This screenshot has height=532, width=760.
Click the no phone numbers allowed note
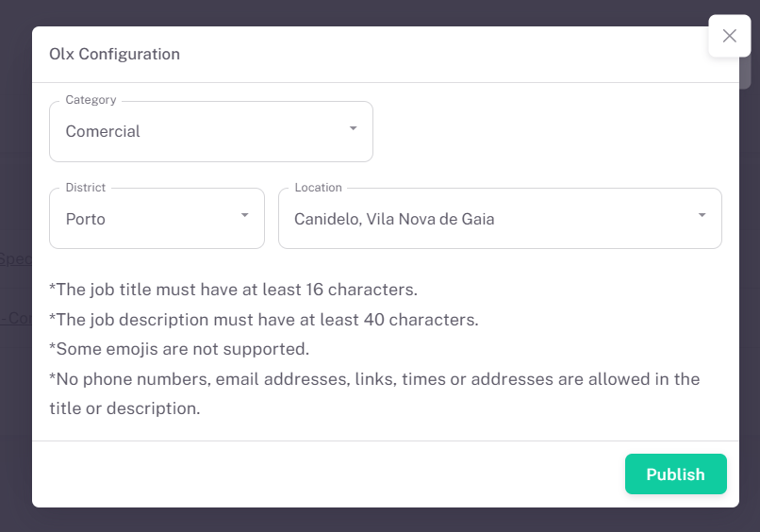click(x=374, y=379)
